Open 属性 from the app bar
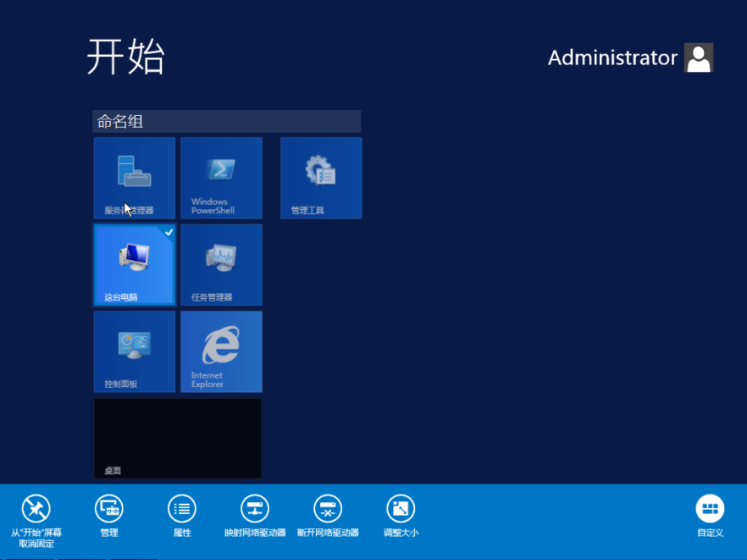This screenshot has width=747, height=560. tap(182, 509)
